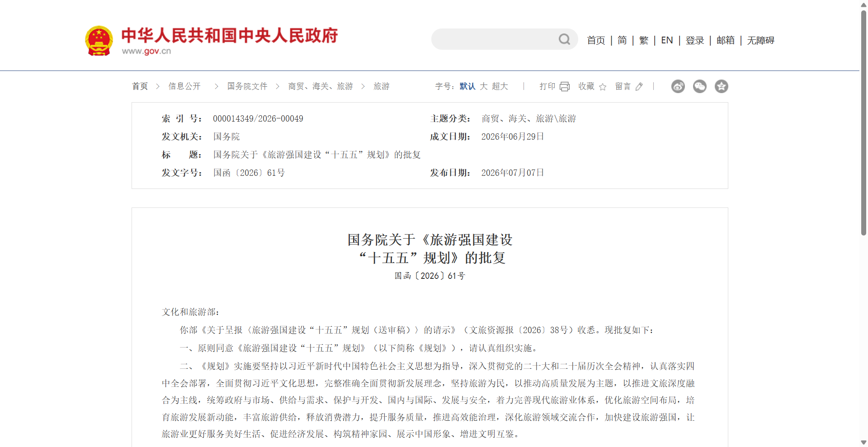Click the 打印 print text
Image resolution: width=868 pixels, height=447 pixels.
[x=547, y=86]
